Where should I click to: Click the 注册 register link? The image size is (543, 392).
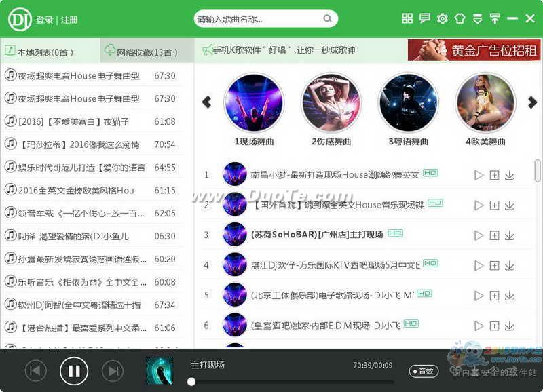pyautogui.click(x=69, y=20)
